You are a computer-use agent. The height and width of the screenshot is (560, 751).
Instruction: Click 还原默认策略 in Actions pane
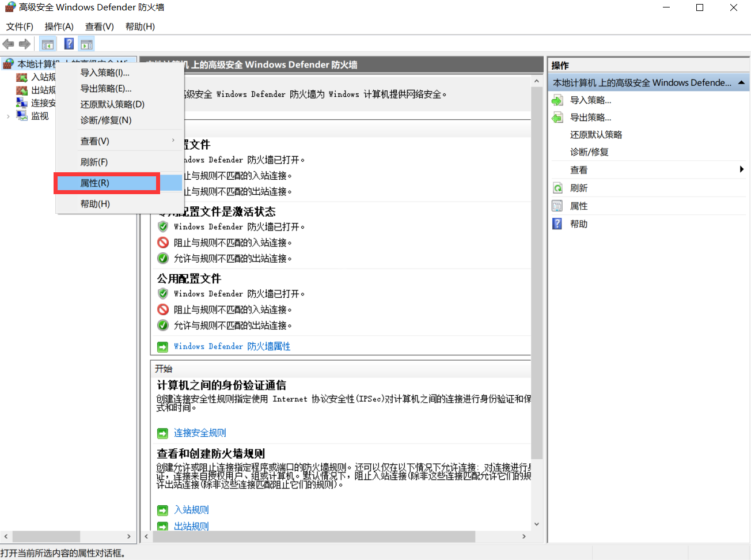pos(596,135)
